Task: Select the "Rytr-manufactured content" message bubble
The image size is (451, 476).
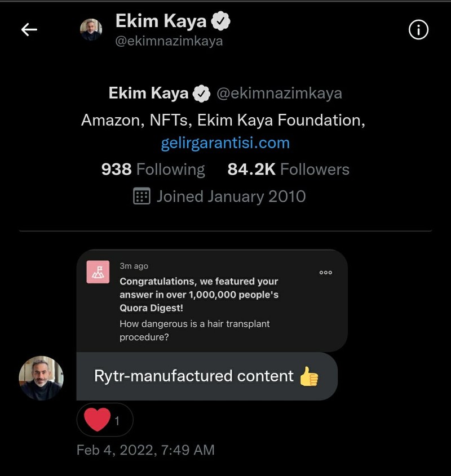Action: pyautogui.click(x=194, y=376)
